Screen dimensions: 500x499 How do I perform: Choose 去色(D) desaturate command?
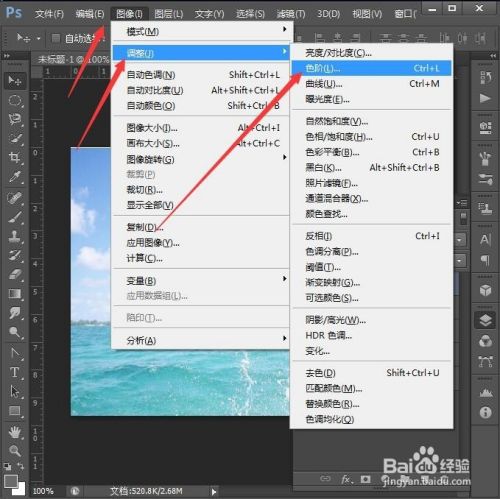pos(372,373)
